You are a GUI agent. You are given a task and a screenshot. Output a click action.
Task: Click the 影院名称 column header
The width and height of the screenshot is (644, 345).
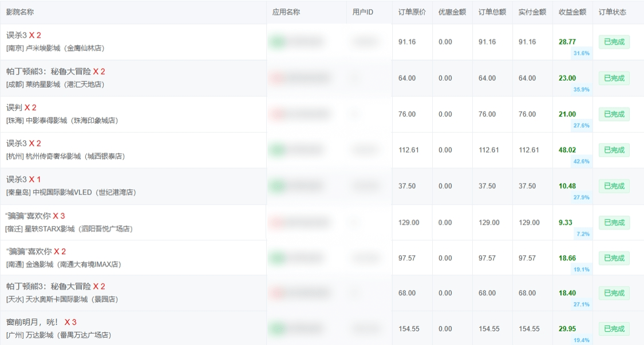coord(19,12)
